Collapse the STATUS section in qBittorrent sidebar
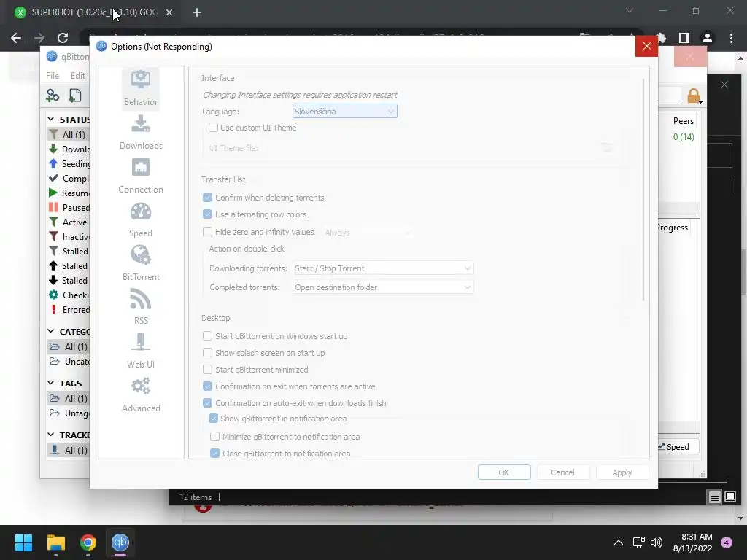The height and width of the screenshot is (560, 747). tap(51, 119)
